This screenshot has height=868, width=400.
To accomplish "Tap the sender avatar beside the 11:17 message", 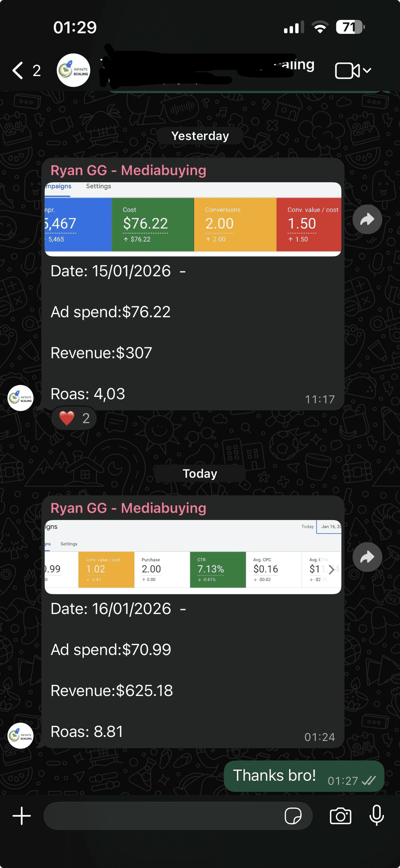I will (x=21, y=398).
